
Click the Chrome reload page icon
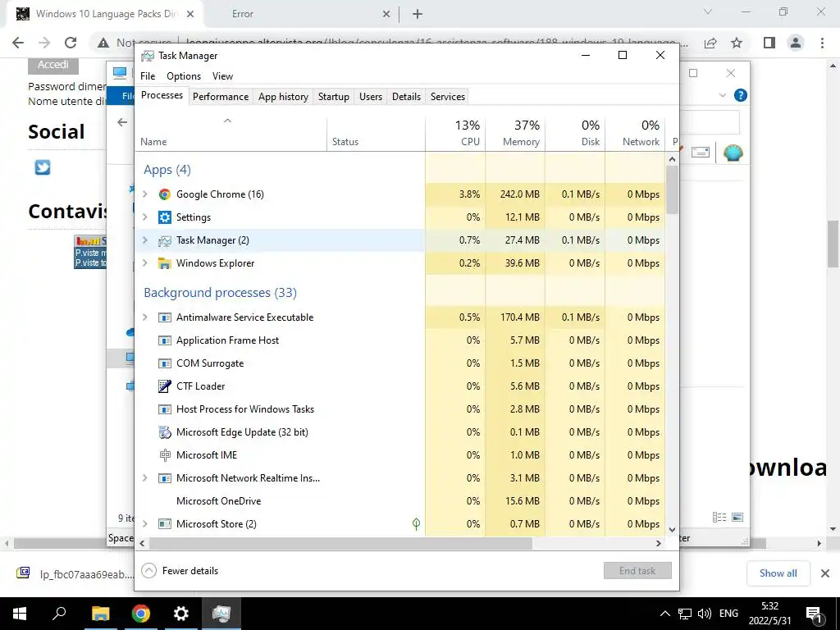71,43
